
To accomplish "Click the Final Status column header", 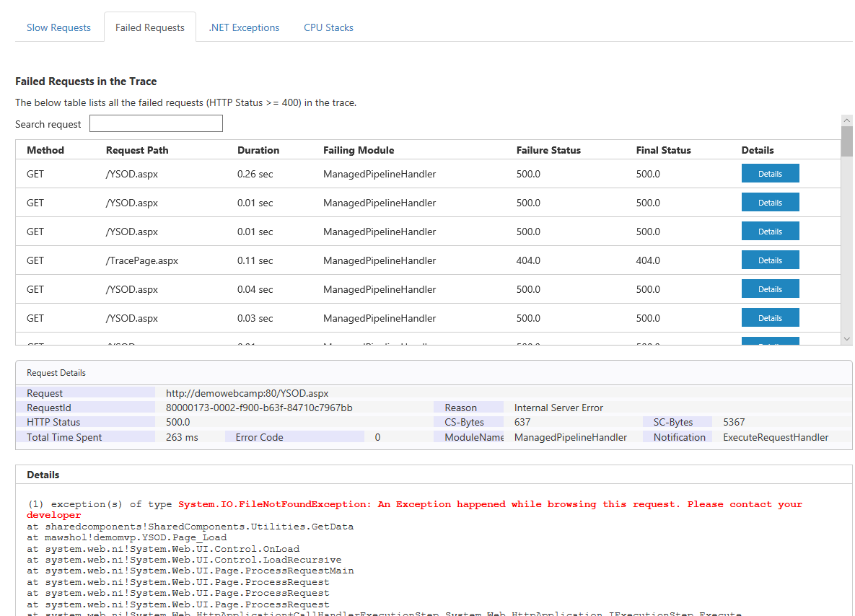I will [663, 150].
